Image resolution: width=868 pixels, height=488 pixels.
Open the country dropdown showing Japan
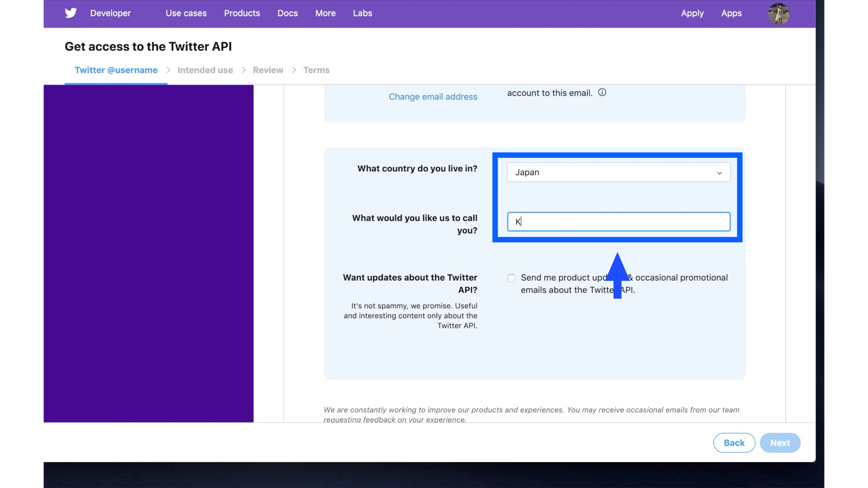(x=618, y=172)
